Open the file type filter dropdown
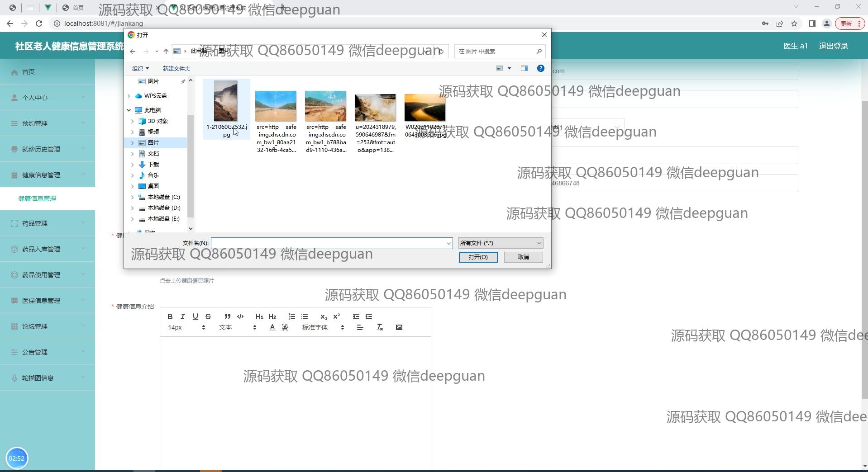 [x=501, y=243]
